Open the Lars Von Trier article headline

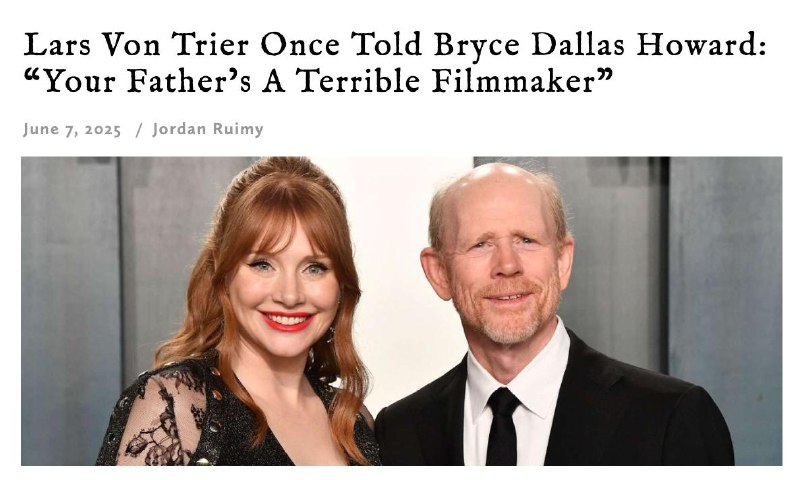(x=394, y=63)
